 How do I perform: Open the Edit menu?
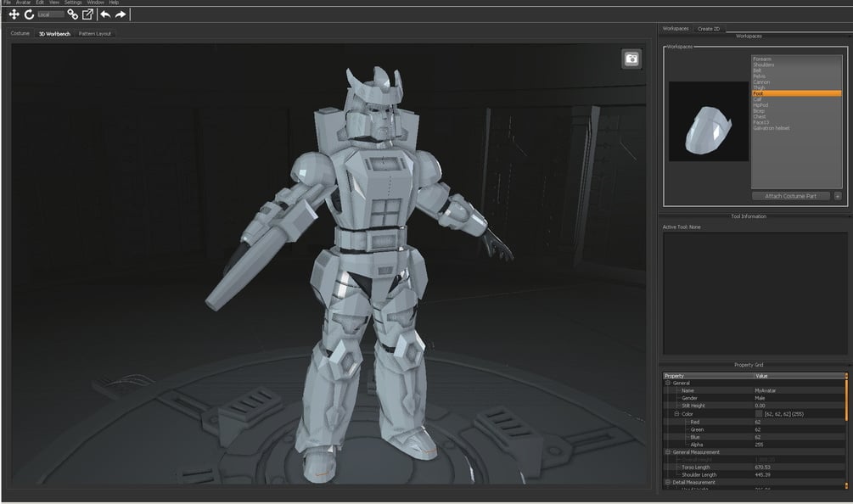pyautogui.click(x=40, y=3)
